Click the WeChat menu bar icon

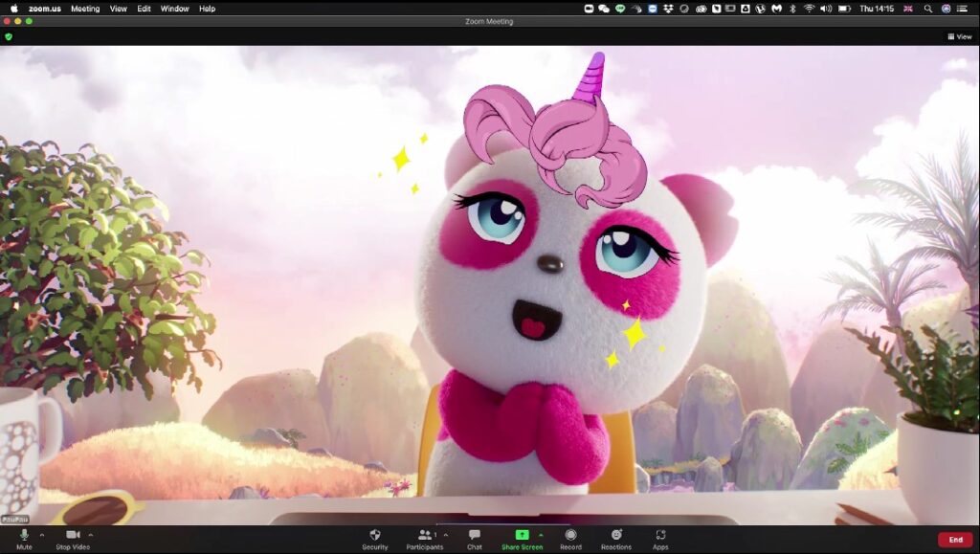pos(604,9)
